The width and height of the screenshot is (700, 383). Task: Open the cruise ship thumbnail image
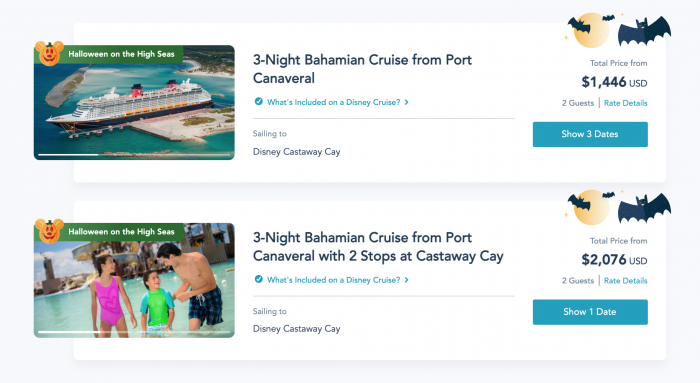(x=134, y=102)
